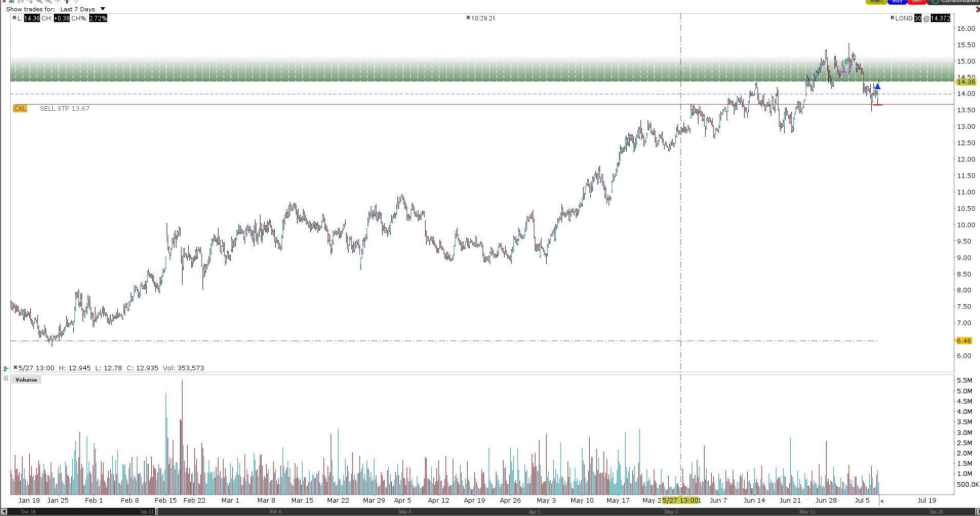Click the 16.00 price axis label
The image size is (980, 516).
coord(966,29)
